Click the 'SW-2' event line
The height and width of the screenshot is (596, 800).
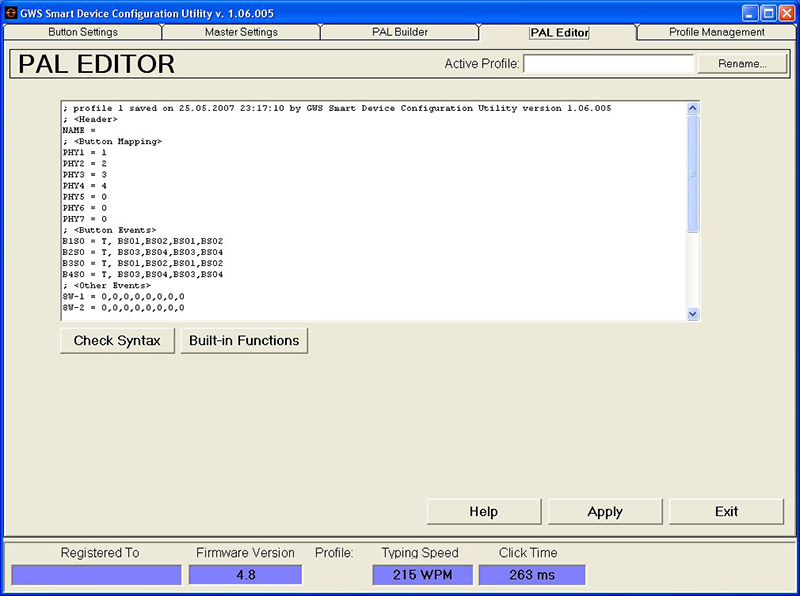click(123, 308)
